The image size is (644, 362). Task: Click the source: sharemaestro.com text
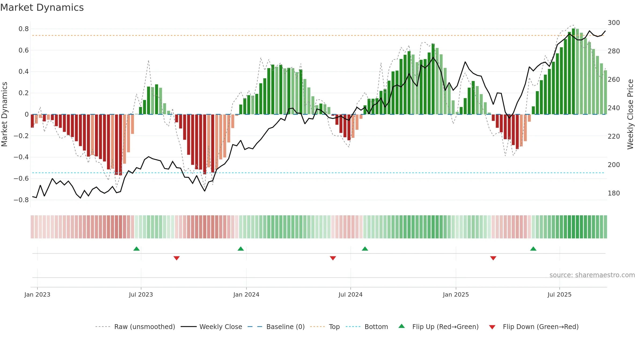pos(592,275)
